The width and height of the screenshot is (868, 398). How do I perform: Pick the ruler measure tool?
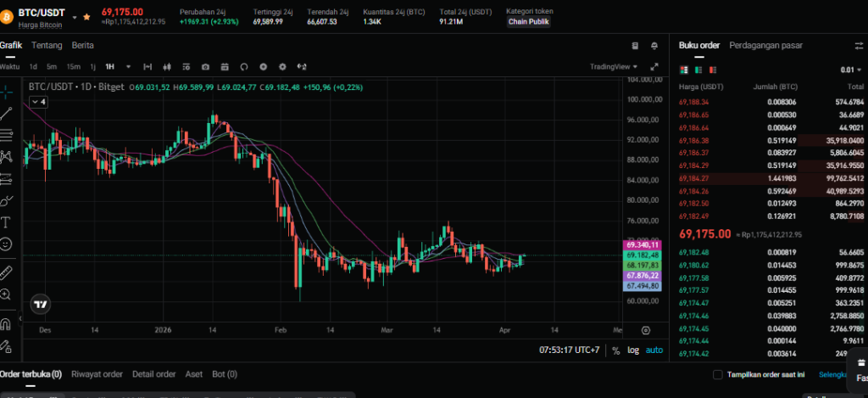tap(6, 272)
